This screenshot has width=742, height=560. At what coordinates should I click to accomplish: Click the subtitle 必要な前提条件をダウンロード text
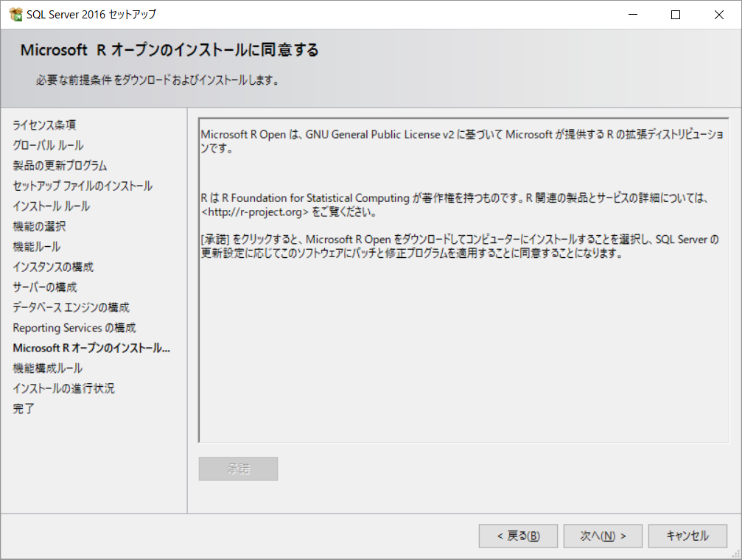158,80
